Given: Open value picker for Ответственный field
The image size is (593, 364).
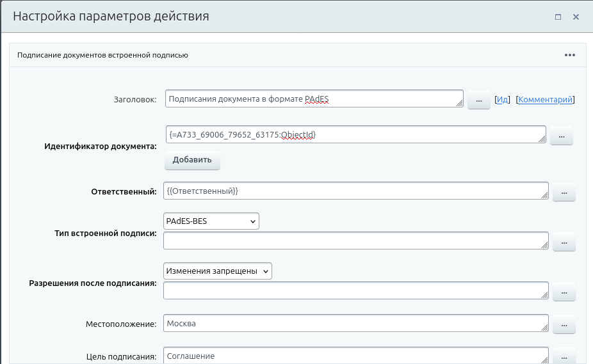Looking at the screenshot, I should (x=564, y=192).
